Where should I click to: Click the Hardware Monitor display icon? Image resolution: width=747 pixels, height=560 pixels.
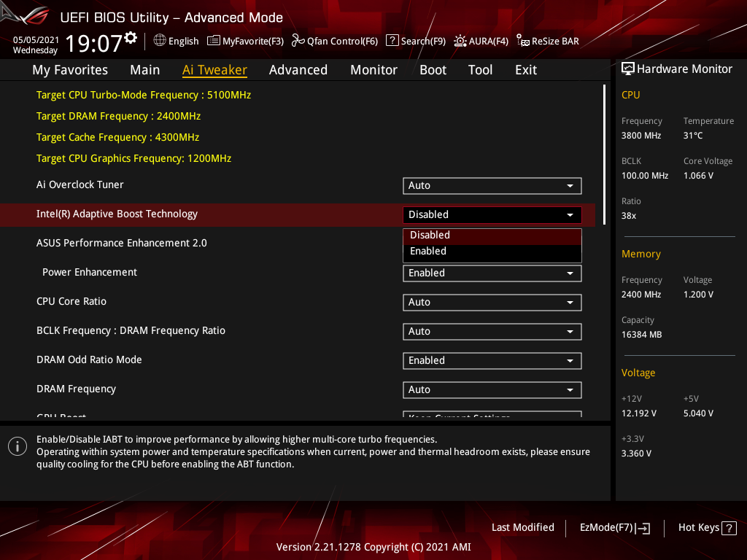628,69
